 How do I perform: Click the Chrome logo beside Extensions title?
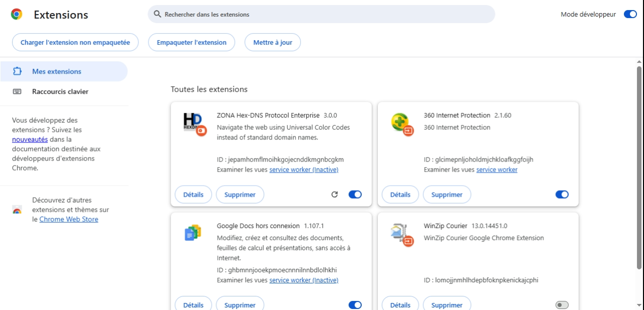pyautogui.click(x=17, y=15)
